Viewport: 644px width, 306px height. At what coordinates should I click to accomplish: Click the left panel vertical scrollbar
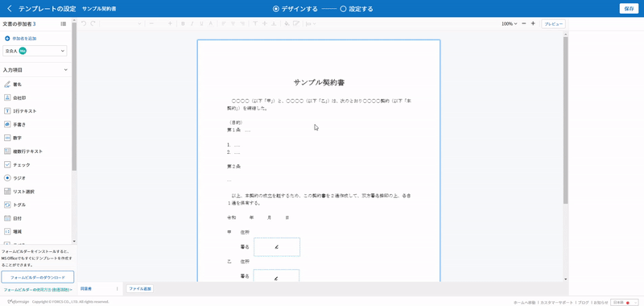[x=74, y=96]
